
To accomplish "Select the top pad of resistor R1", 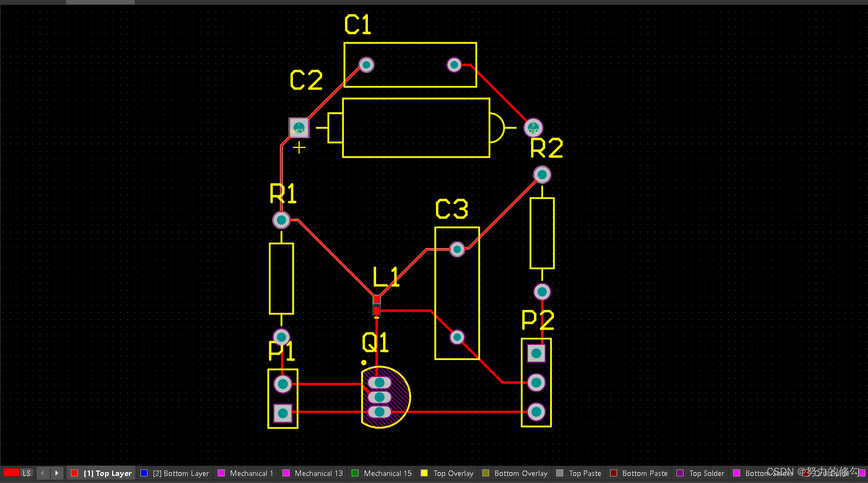I will tap(281, 220).
